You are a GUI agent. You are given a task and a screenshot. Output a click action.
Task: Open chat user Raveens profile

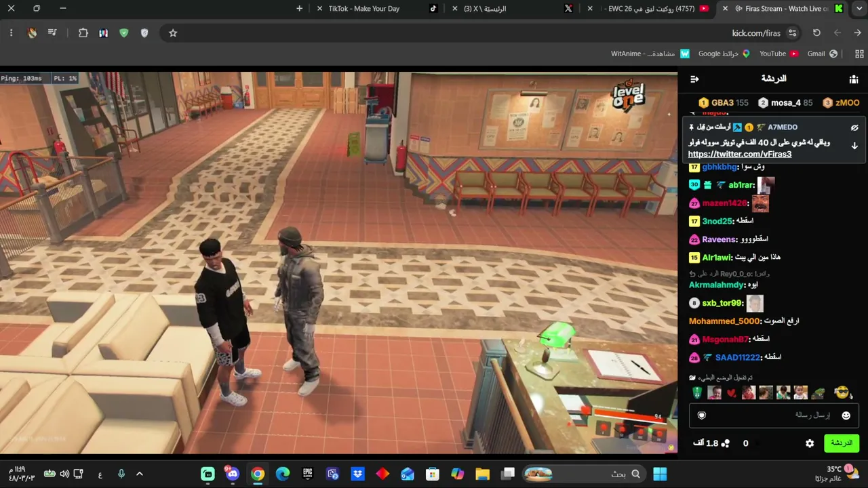pos(719,239)
